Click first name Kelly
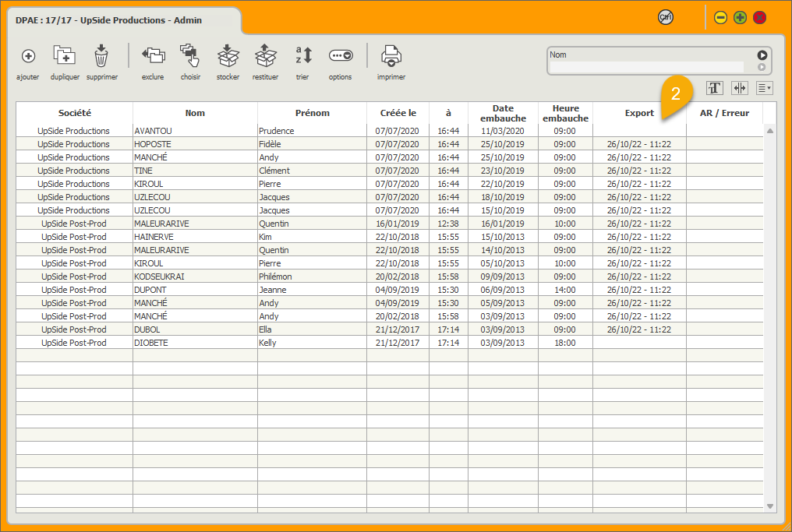This screenshot has width=792, height=532. [267, 343]
